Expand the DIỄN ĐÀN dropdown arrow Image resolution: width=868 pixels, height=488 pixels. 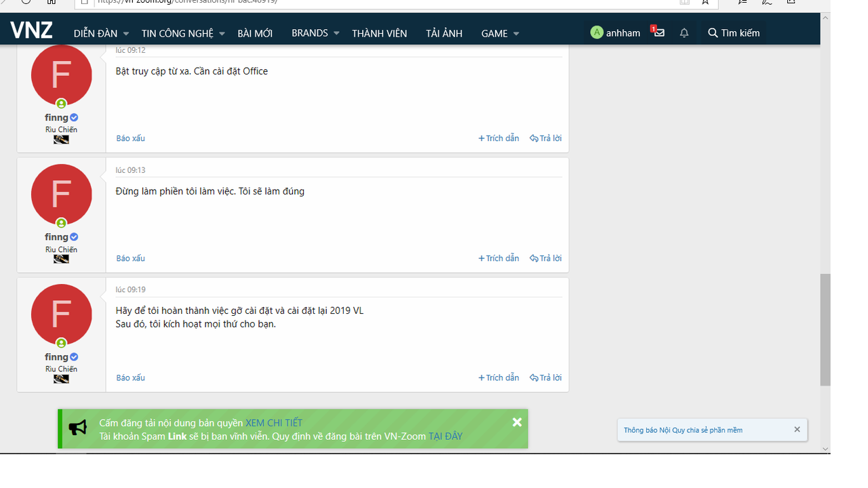(x=125, y=33)
